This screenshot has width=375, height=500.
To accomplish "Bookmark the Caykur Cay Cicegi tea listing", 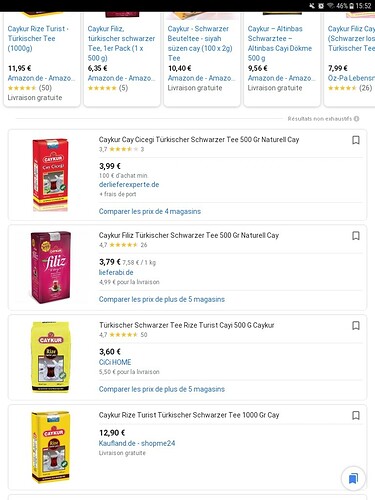I will pos(356,140).
